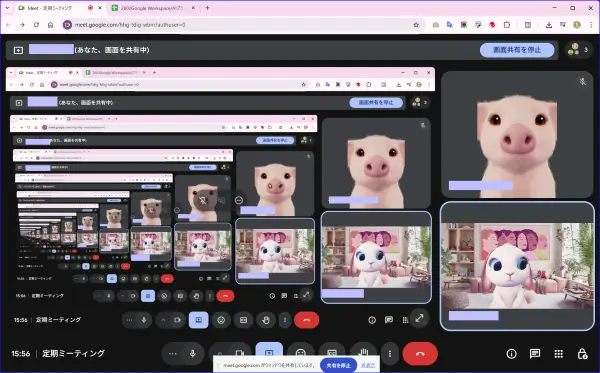The height and width of the screenshot is (373, 600).
Task: Open the Chrome three-dot menu
Action: (x=591, y=25)
